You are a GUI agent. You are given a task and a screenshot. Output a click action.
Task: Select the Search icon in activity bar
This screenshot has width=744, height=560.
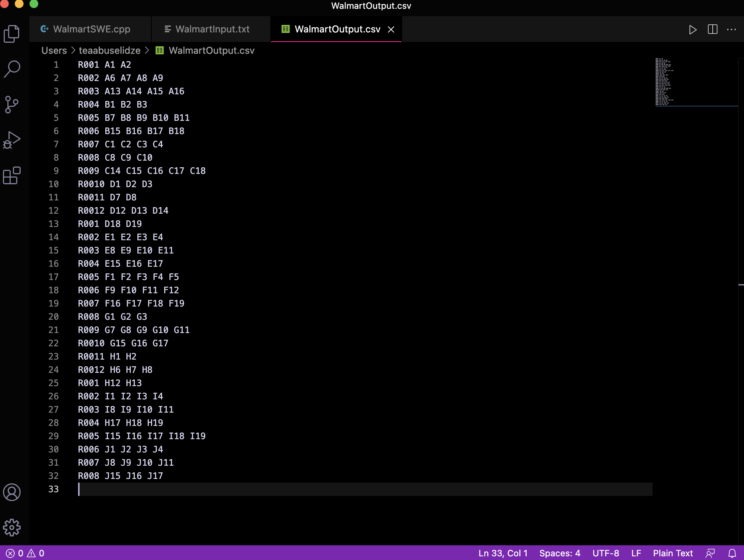pyautogui.click(x=12, y=68)
